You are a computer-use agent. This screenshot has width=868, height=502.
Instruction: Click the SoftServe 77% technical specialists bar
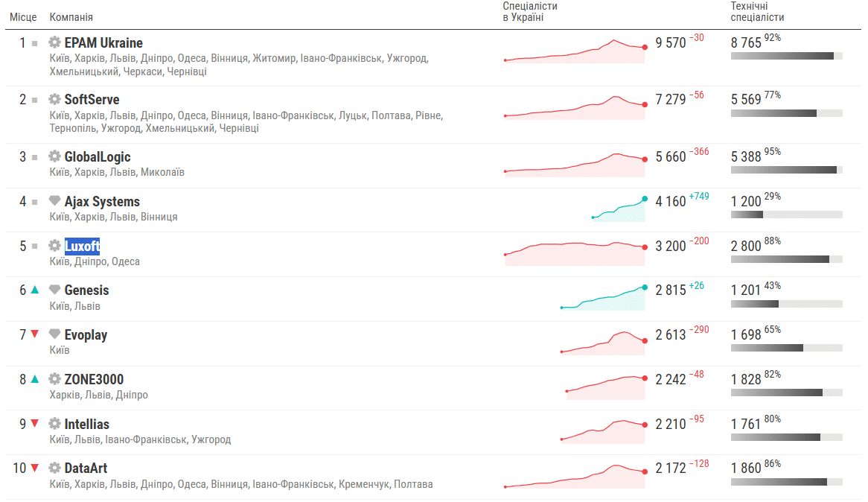tap(787, 113)
